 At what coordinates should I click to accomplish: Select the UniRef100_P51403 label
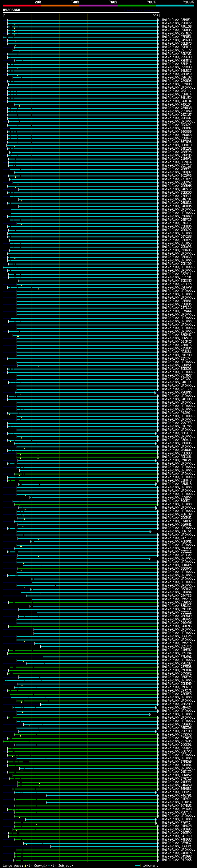pos(177,809)
